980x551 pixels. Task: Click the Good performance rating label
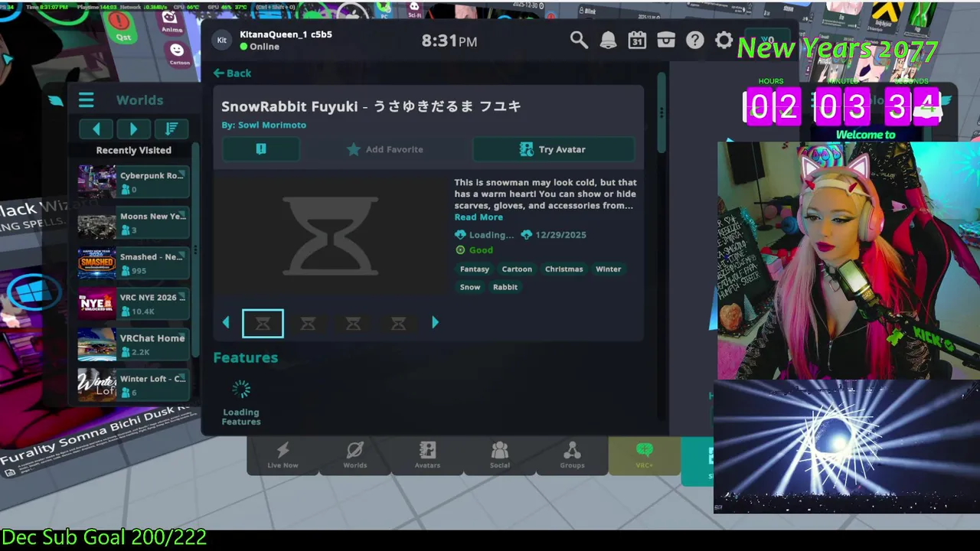click(474, 250)
